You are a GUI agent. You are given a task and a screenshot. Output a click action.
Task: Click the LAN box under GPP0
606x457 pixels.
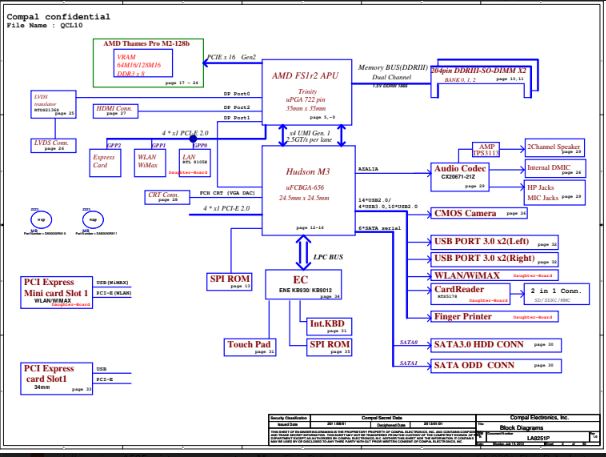click(x=195, y=163)
